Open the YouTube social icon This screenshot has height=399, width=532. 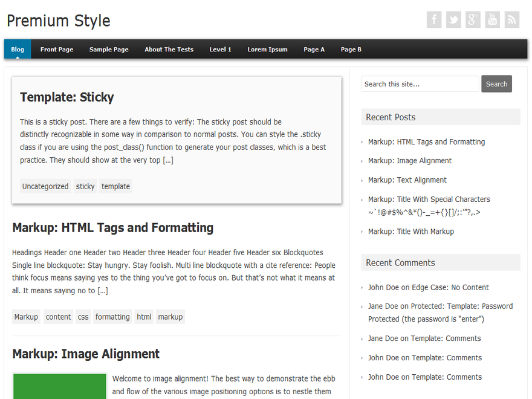[492, 19]
